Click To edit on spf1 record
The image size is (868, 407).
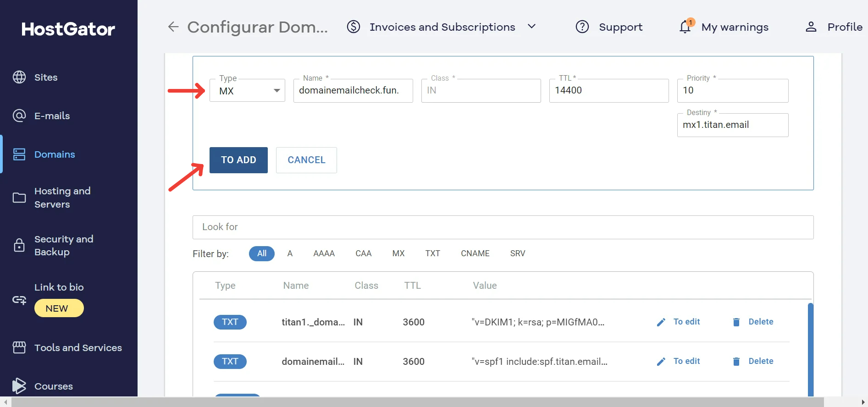coord(686,361)
